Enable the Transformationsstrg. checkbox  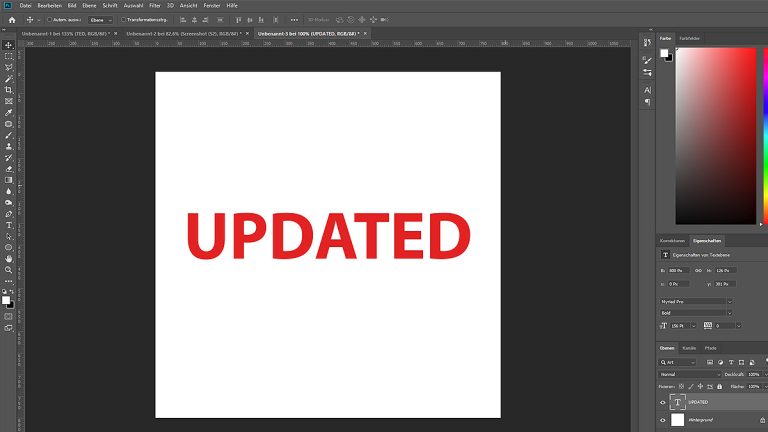coord(123,20)
